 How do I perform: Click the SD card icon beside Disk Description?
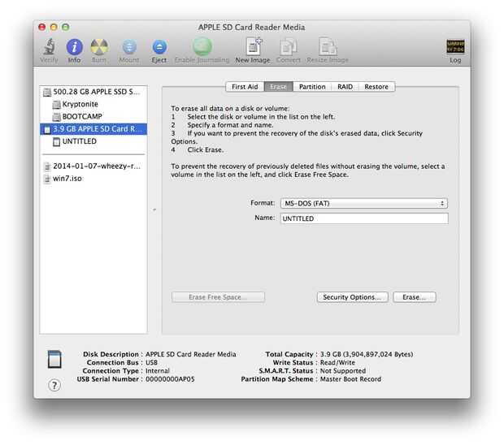54,359
